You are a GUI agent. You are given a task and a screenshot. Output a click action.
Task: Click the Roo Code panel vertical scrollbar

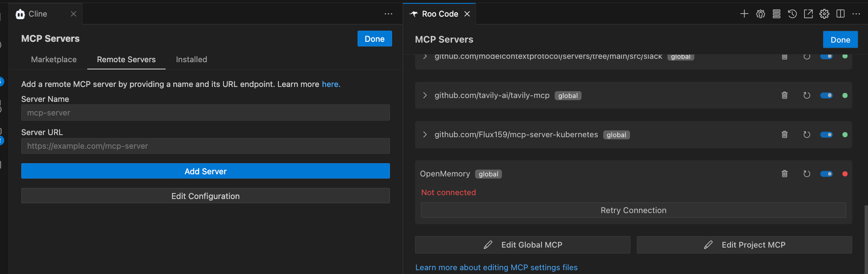click(x=865, y=239)
